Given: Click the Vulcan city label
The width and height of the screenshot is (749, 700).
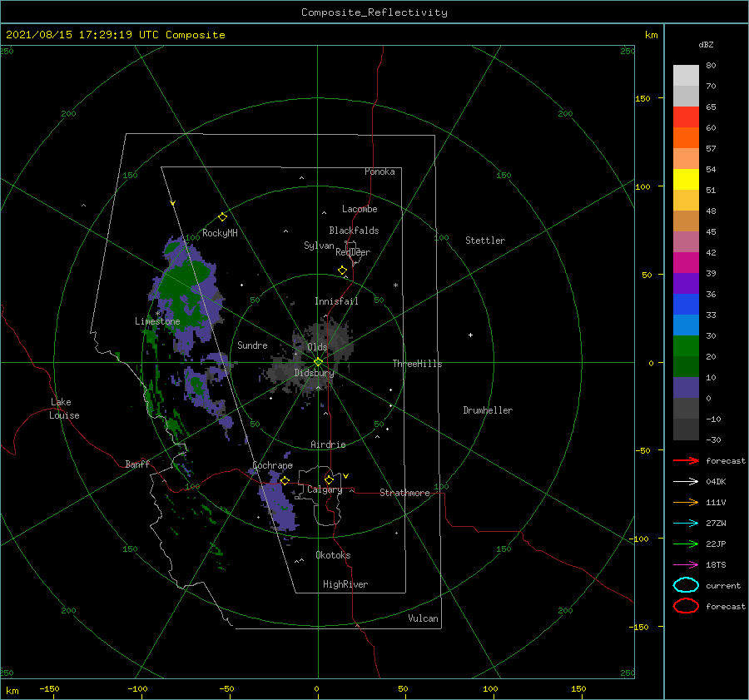Looking at the screenshot, I should pos(424,618).
